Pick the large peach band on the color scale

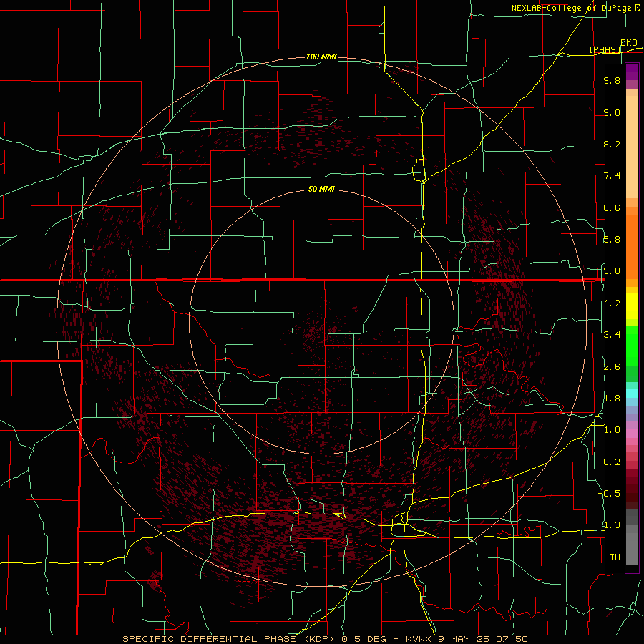click(x=632, y=147)
